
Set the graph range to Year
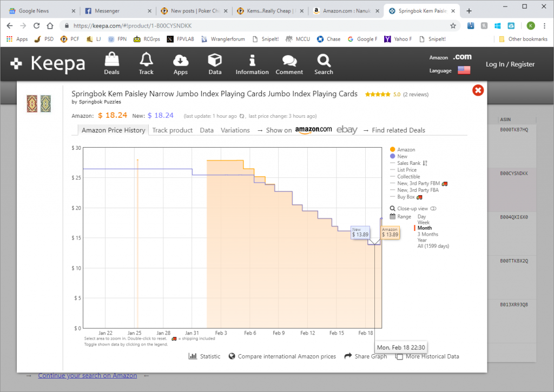[422, 240]
